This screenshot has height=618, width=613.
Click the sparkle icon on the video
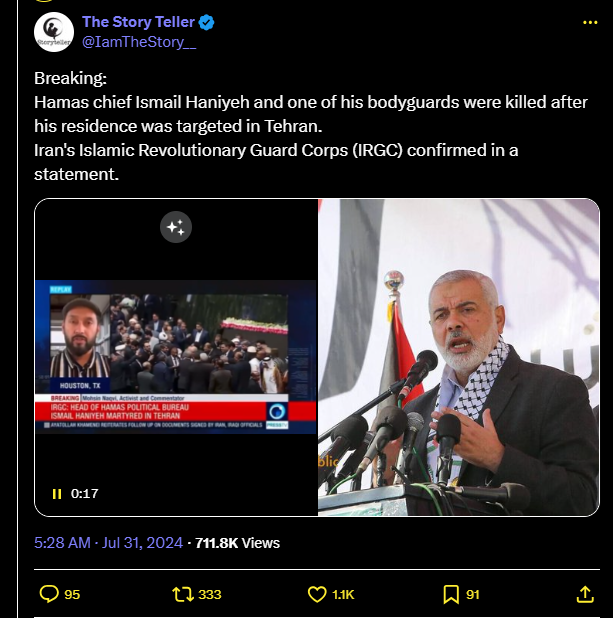point(176,228)
